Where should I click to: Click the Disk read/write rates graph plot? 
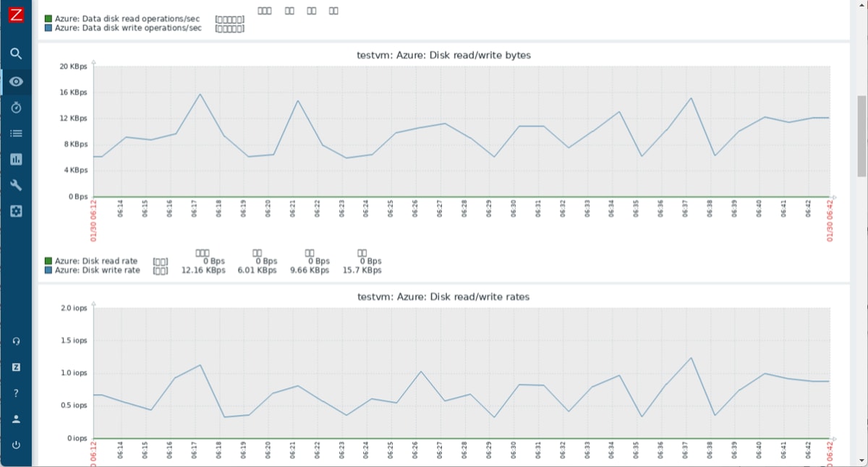coord(461,373)
